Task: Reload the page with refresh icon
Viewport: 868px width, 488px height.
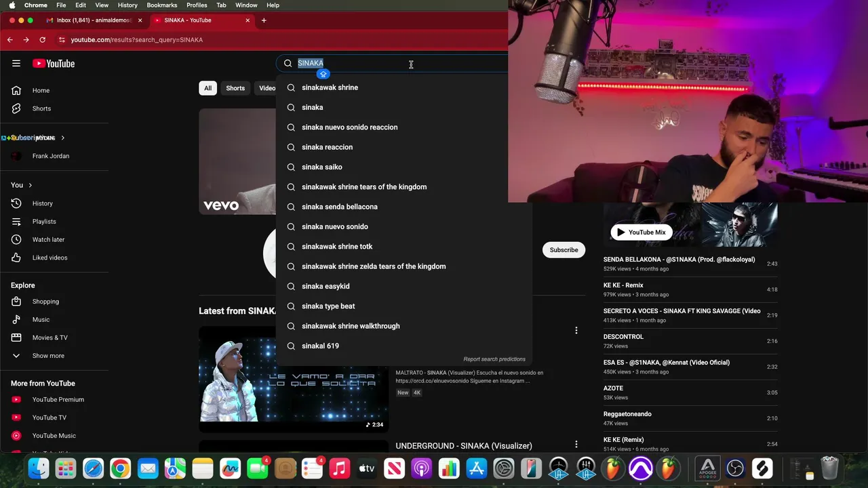Action: pos(42,39)
